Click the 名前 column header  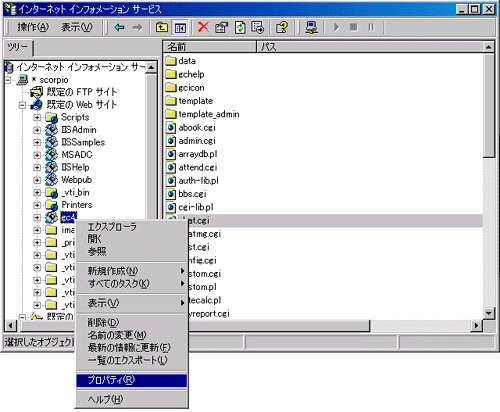click(x=210, y=47)
